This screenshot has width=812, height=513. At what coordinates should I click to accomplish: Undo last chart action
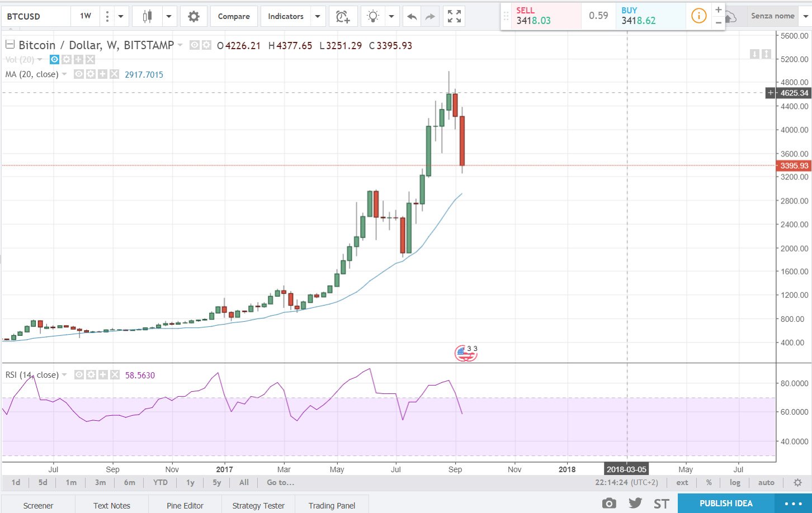point(412,17)
